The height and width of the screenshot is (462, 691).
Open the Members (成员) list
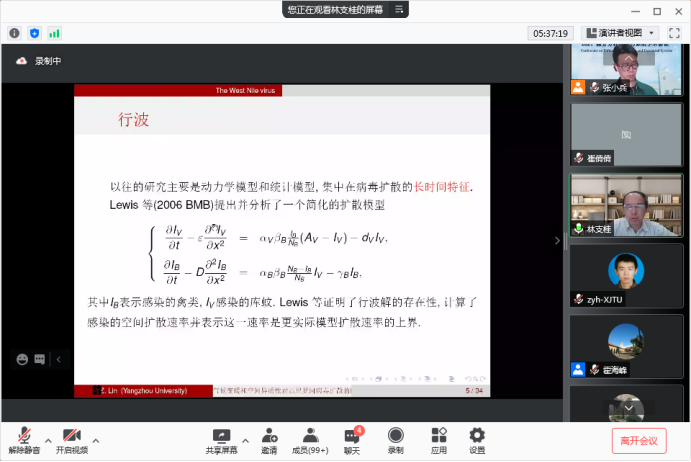[311, 440]
